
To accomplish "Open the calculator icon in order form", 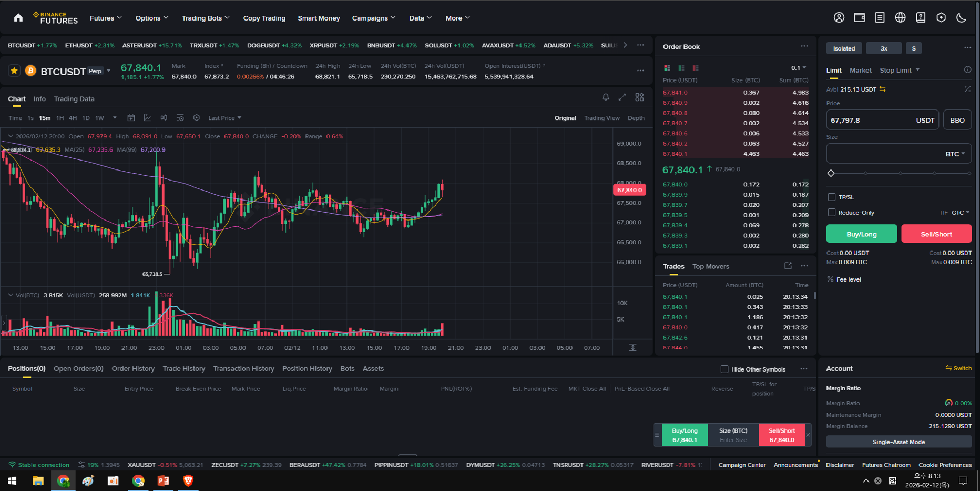I will pyautogui.click(x=967, y=89).
